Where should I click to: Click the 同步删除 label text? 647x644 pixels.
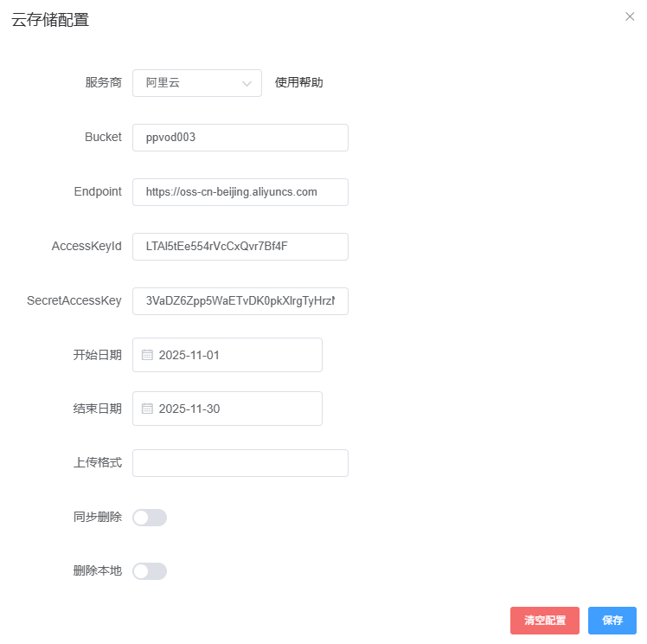tap(97, 518)
